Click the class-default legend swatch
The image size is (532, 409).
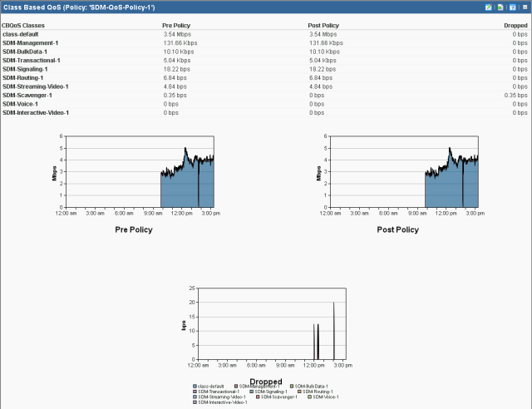coord(195,386)
